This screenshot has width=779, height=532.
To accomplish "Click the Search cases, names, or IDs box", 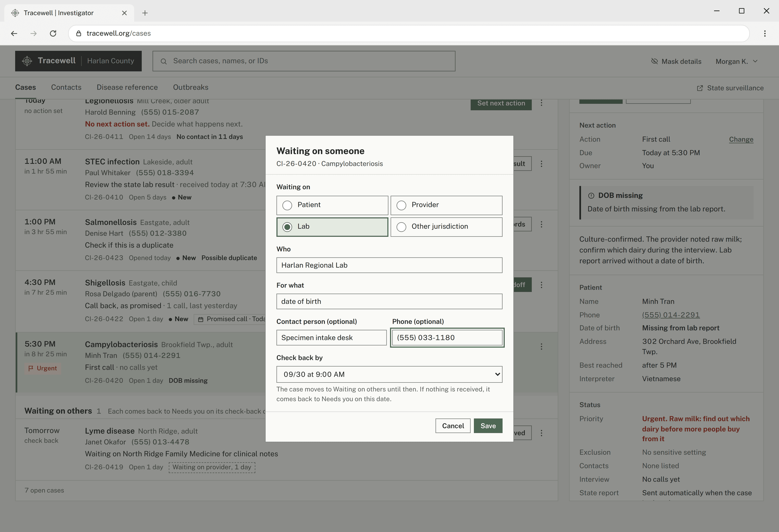I will (304, 61).
